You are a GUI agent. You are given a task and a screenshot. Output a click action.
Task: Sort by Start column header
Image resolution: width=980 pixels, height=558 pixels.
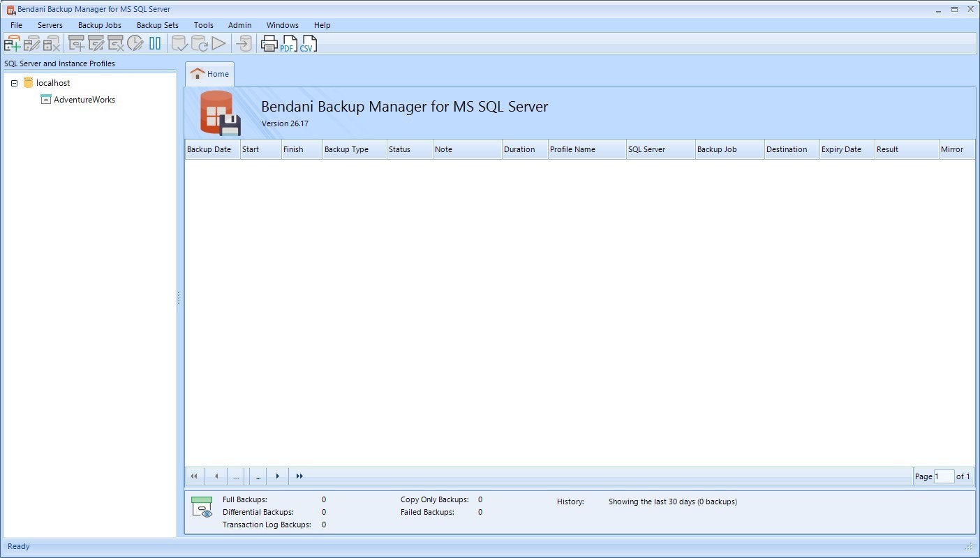tap(260, 149)
